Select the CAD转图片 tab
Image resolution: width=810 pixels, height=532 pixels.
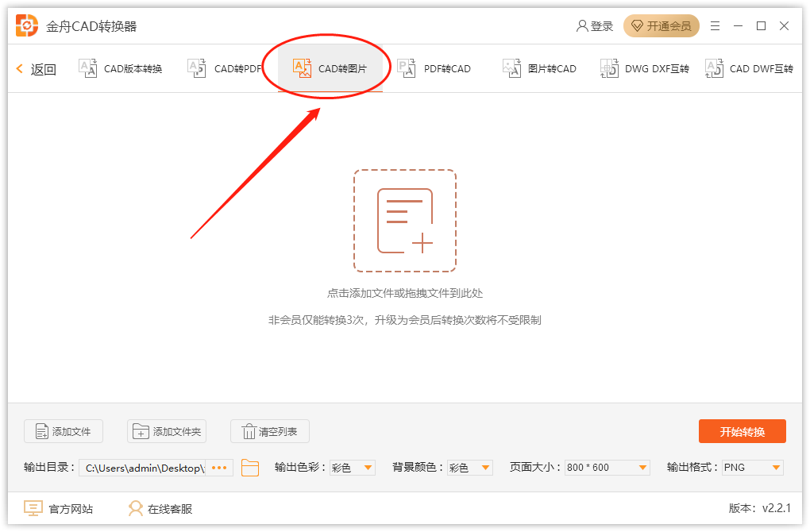[330, 69]
